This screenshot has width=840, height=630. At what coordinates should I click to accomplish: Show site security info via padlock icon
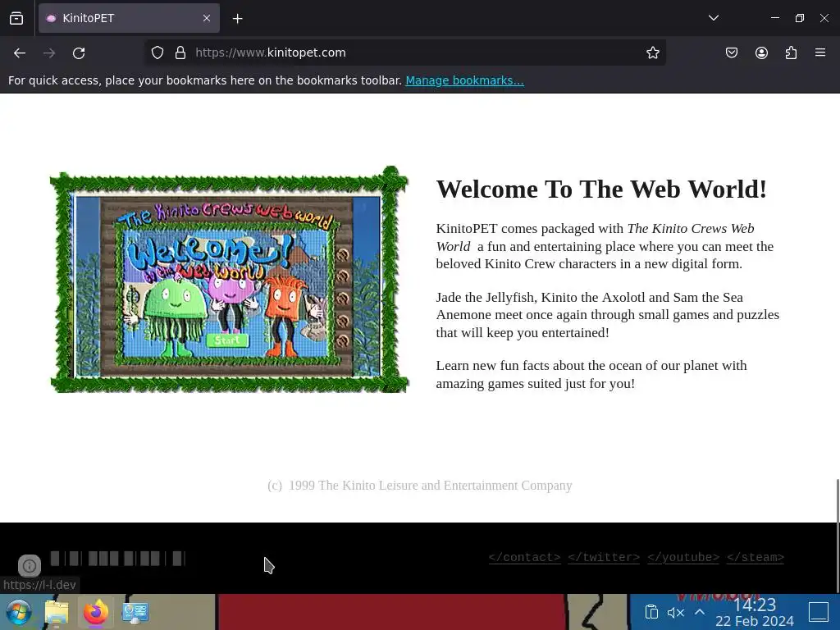tap(180, 52)
